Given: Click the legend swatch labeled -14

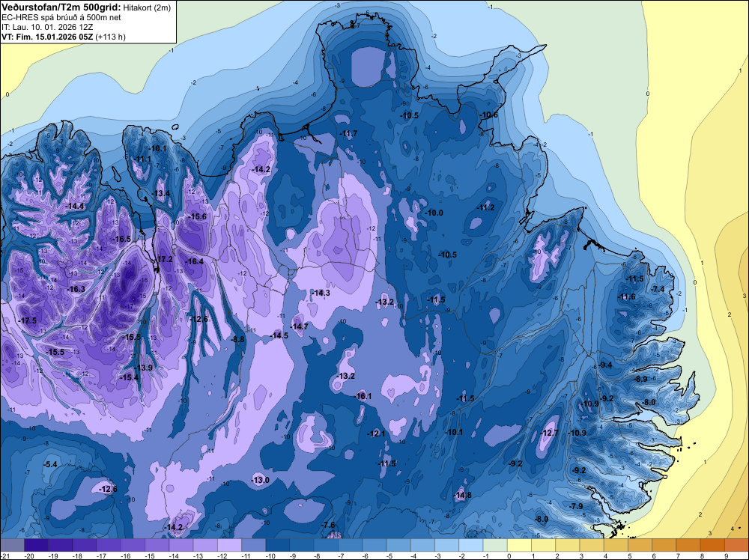Looking at the screenshot, I should [x=181, y=545].
